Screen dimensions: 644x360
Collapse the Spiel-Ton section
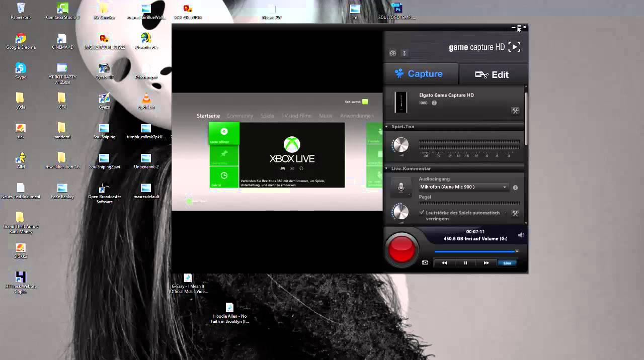click(x=386, y=127)
